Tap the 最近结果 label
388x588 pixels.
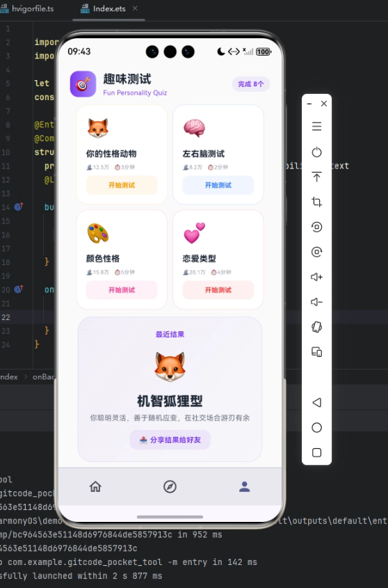[170, 334]
